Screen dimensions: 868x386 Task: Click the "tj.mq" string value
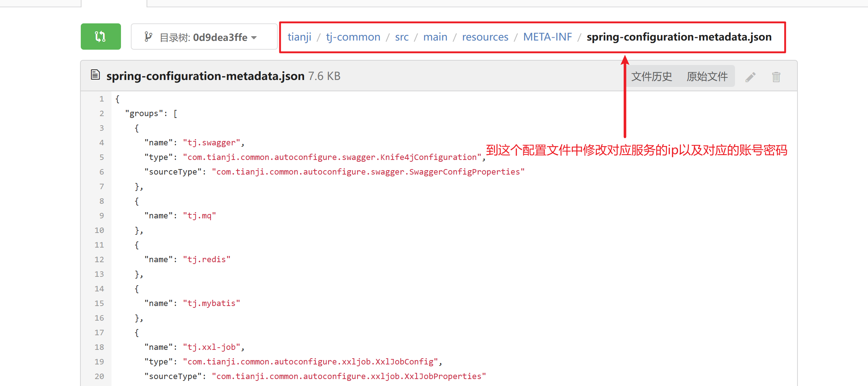tap(200, 216)
